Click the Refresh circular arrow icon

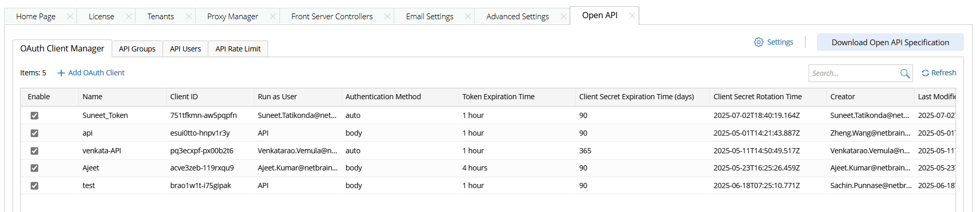[925, 73]
